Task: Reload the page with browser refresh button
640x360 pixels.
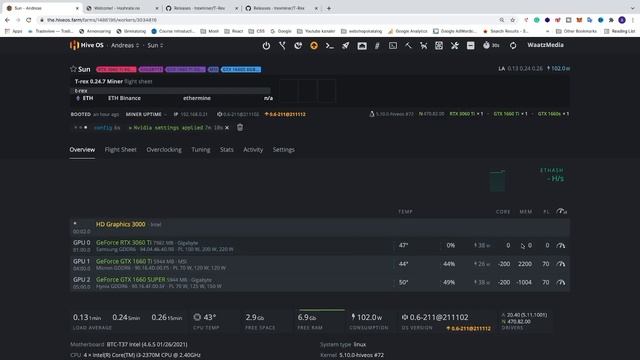Action: click(x=29, y=20)
